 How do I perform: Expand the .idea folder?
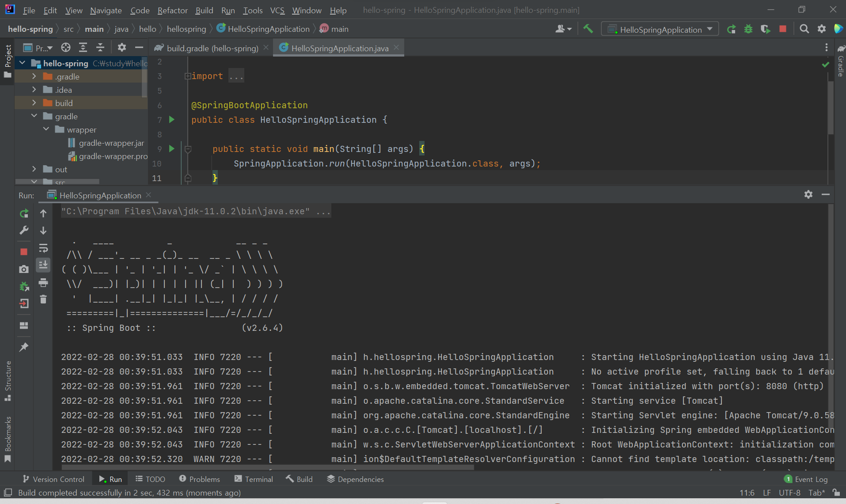tap(34, 90)
